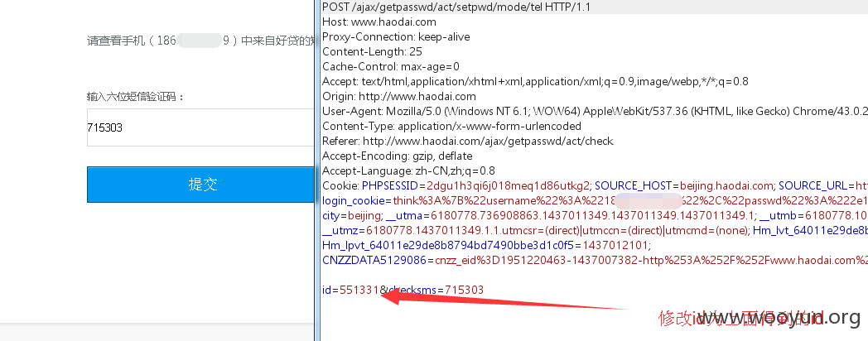Select the Accept header line
This screenshot has width=868, height=341.
pos(535,82)
